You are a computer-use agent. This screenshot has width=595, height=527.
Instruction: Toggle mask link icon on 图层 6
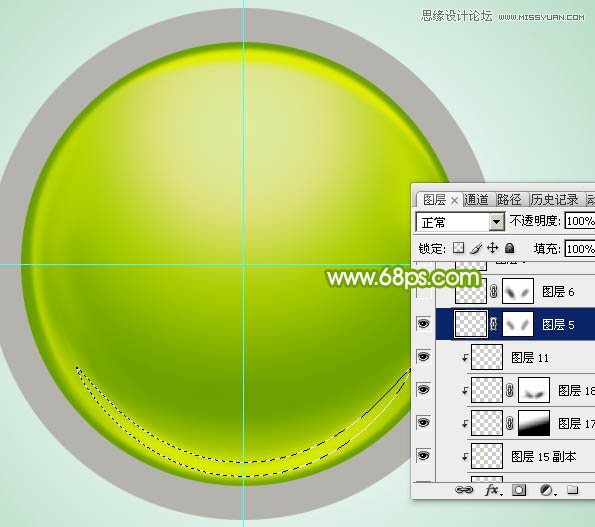494,291
